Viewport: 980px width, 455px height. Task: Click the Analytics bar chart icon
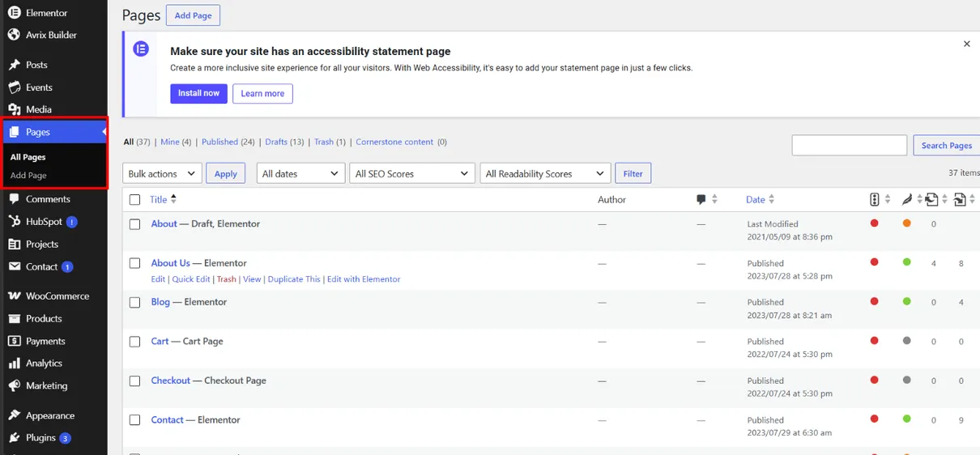click(14, 364)
